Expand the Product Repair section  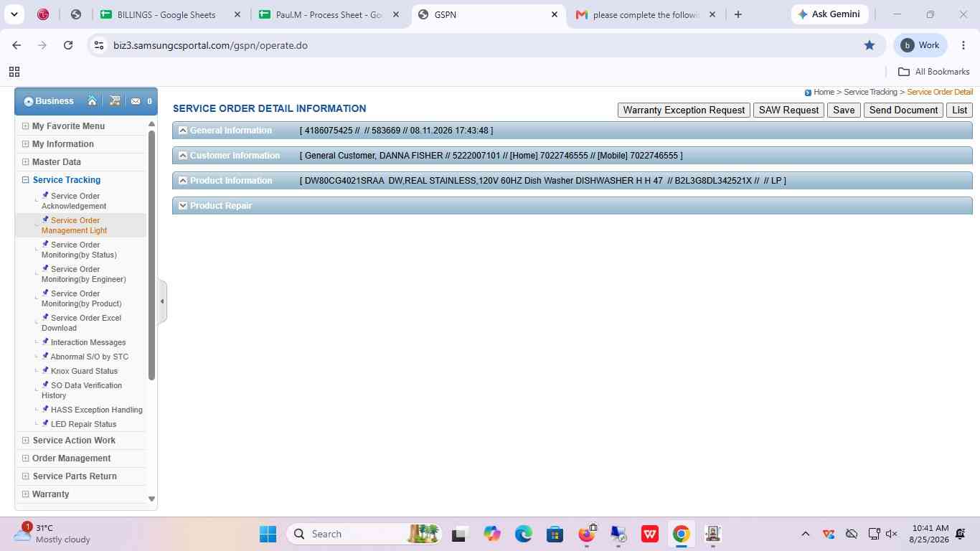point(183,206)
